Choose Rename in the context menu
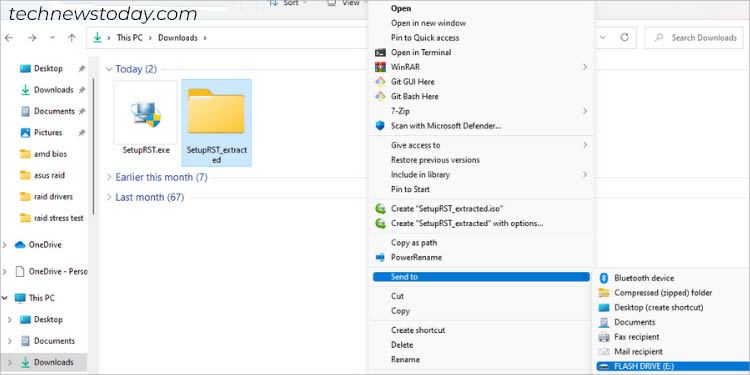This screenshot has height=375, width=750. click(x=405, y=359)
